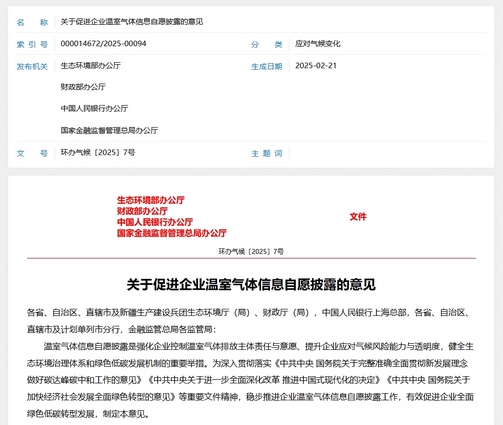Click the category value 应对气候变化

click(x=318, y=44)
